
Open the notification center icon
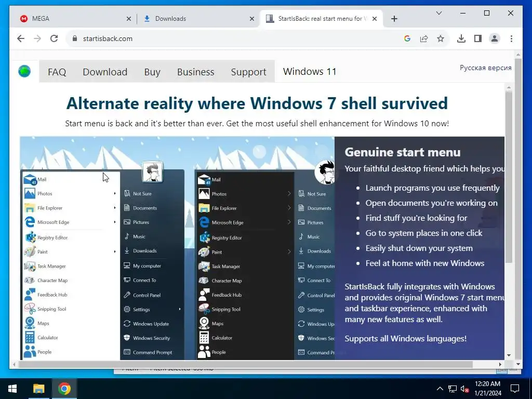(x=515, y=389)
